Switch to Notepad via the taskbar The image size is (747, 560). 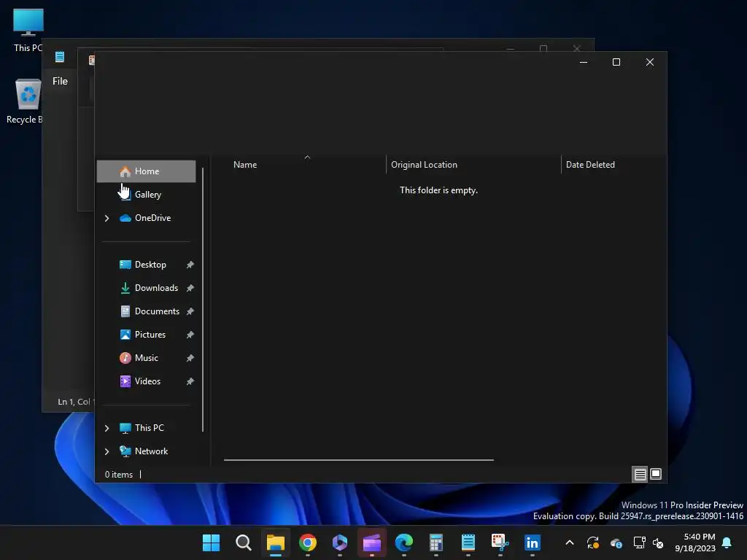tap(468, 542)
